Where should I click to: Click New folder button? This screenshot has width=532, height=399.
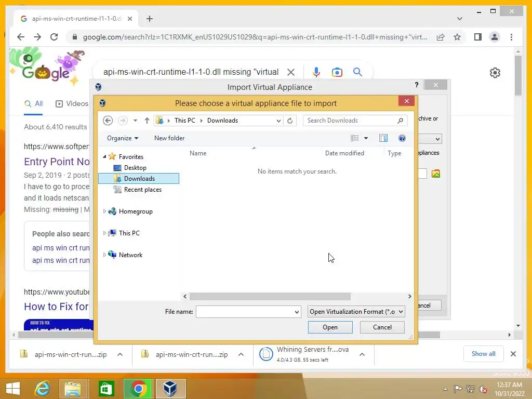pos(169,138)
